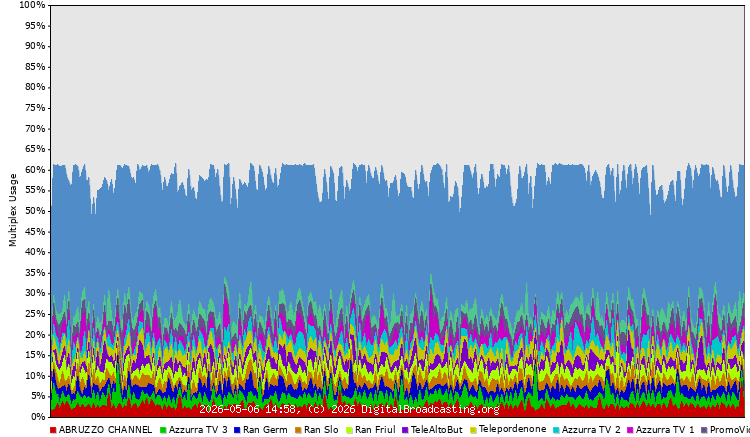Click the 85% y-axis tick label
The width and height of the screenshot is (750, 437).
[35, 66]
